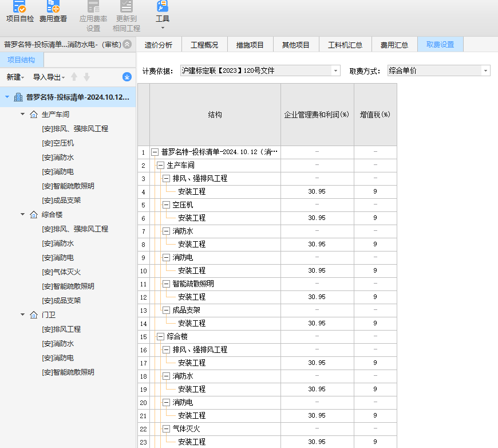This screenshot has height=448, width=498.
Task: Select 项目结构 panel tab
Action: 21,60
